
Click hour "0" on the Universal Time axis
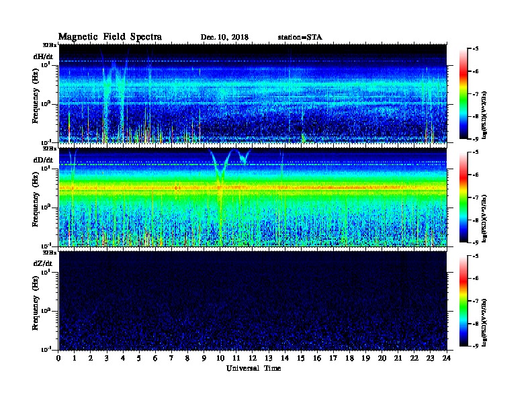58,359
